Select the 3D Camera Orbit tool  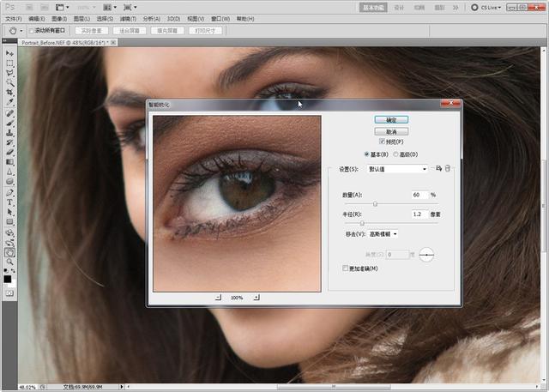point(9,243)
